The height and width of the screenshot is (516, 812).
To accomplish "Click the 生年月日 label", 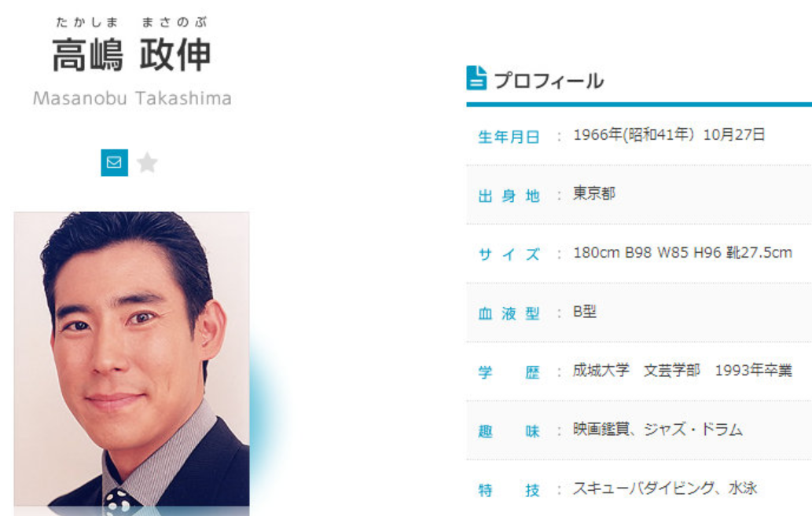I will point(509,137).
